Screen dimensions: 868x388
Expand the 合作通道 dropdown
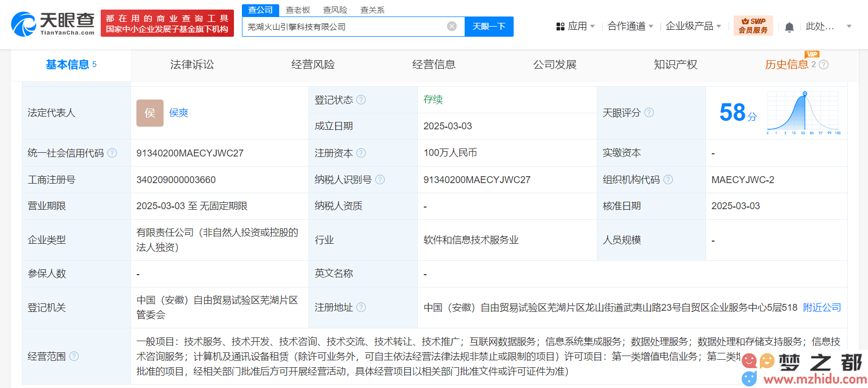point(630,26)
